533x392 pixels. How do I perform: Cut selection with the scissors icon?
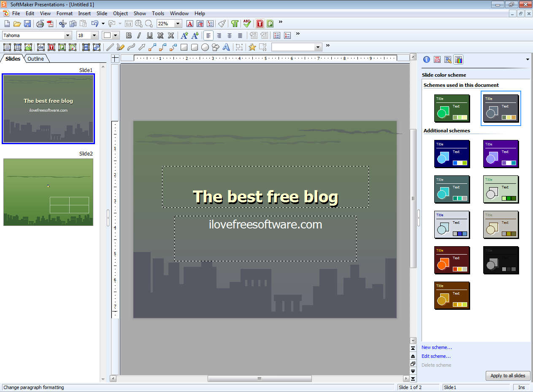click(63, 24)
